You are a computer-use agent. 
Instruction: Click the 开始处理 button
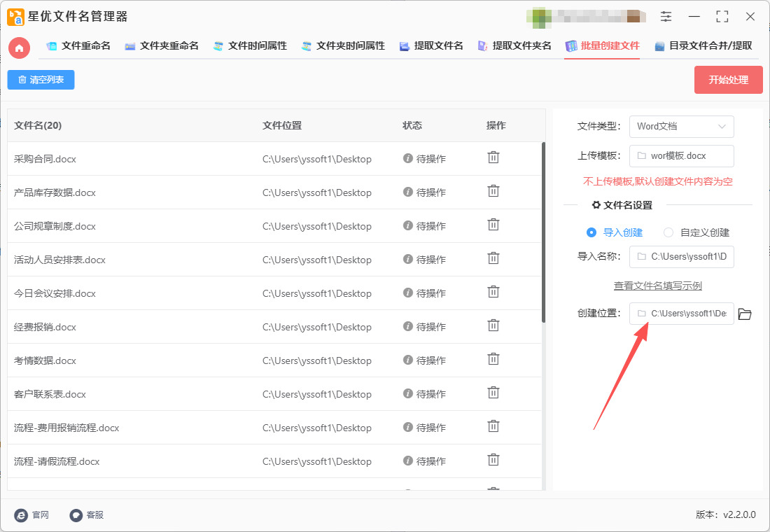[728, 80]
